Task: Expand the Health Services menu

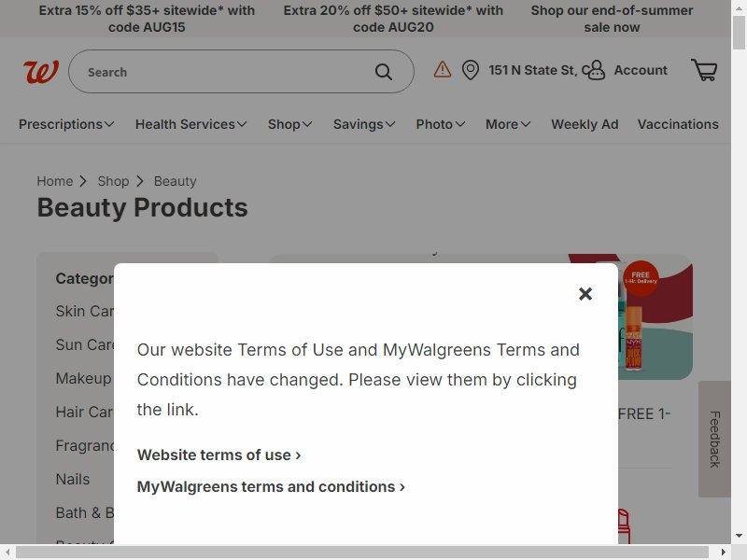Action: [x=190, y=124]
